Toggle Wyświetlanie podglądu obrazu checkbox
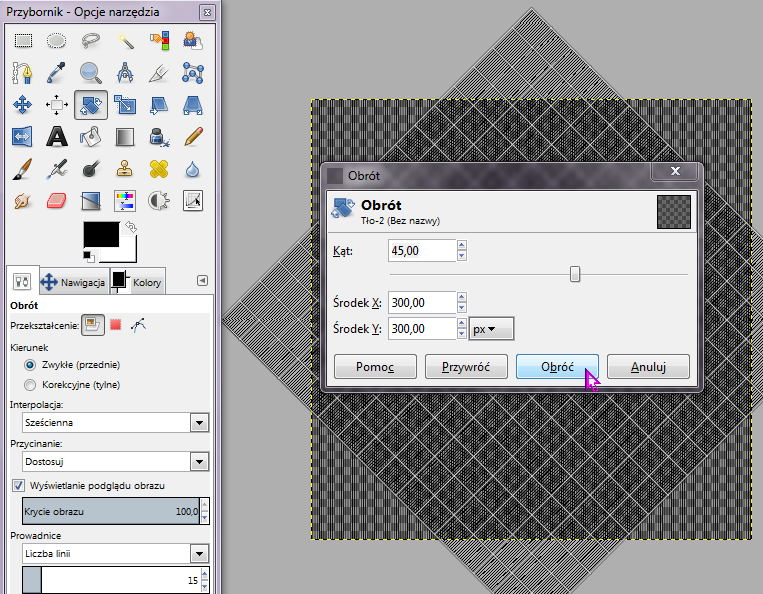The height and width of the screenshot is (594, 763). pos(19,485)
